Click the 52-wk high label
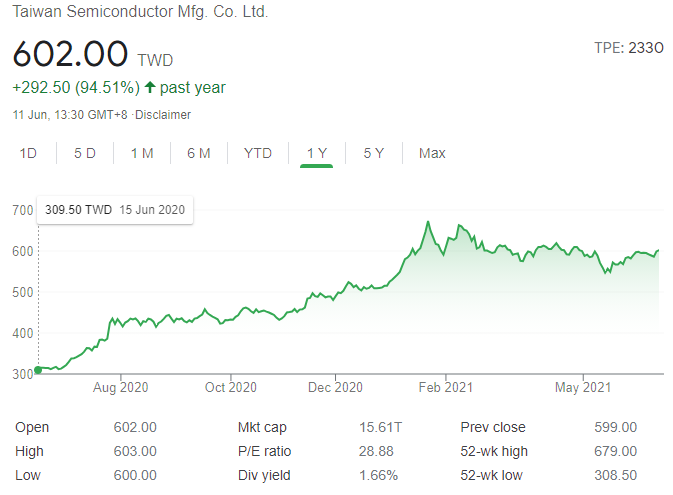The width and height of the screenshot is (673, 495). coord(494,452)
